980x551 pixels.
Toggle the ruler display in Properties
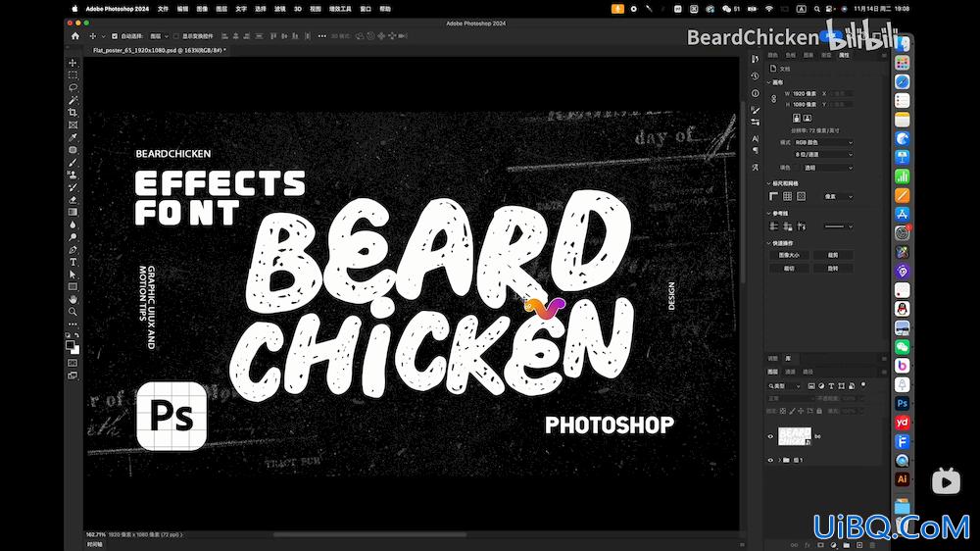774,196
